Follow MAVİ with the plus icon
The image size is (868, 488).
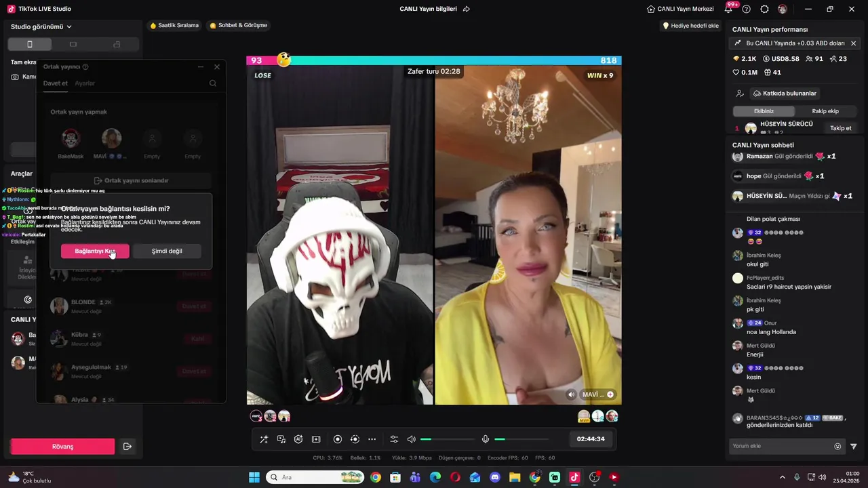[610, 394]
